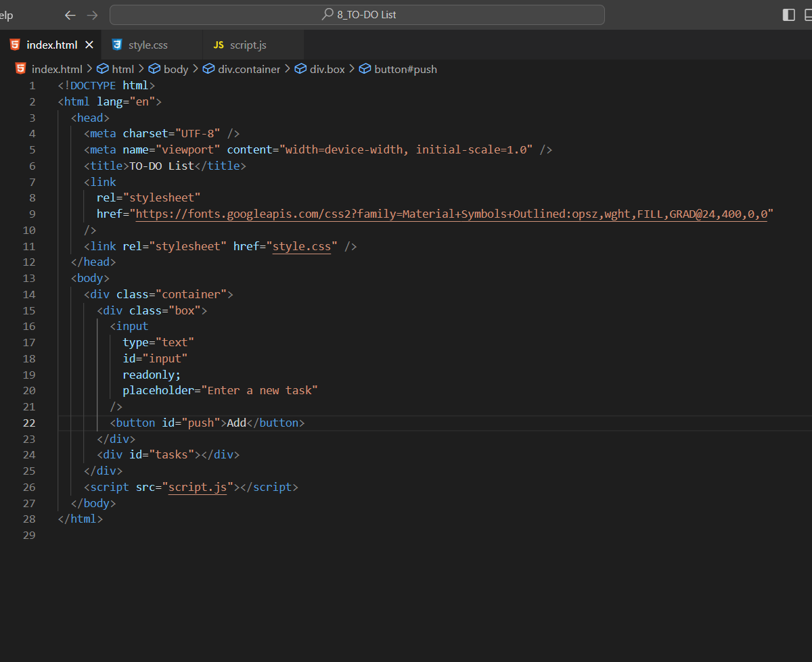This screenshot has width=812, height=662.
Task: Click line number 1 in the gutter
Action: (x=32, y=86)
